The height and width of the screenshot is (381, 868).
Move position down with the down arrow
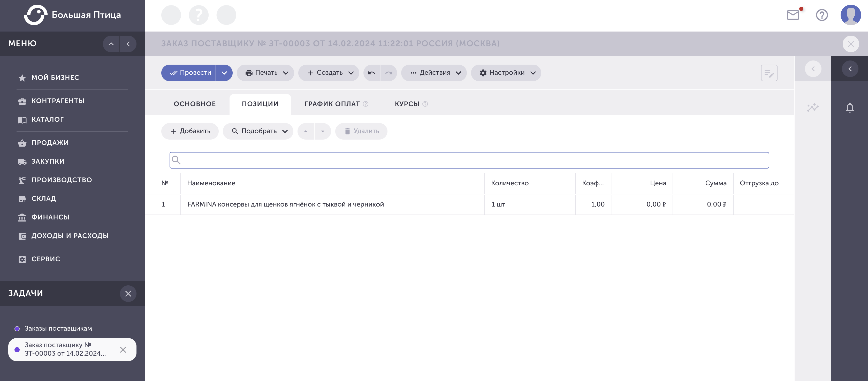(x=323, y=131)
